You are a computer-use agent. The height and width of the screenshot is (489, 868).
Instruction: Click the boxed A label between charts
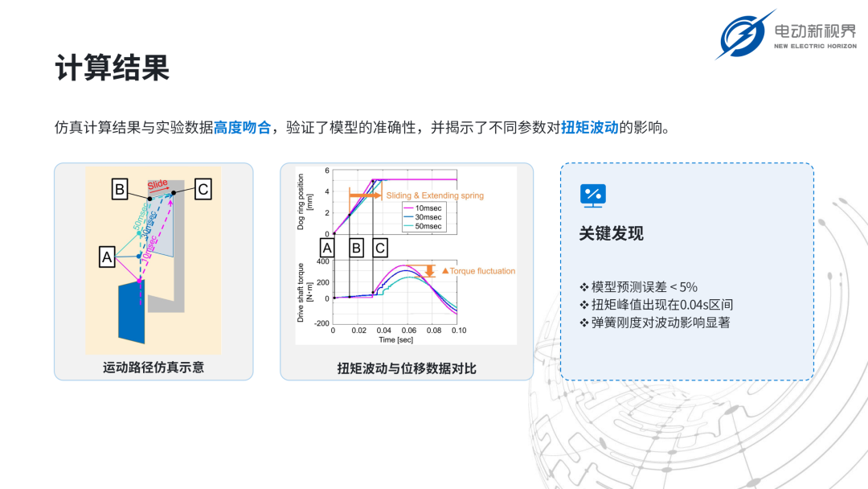tap(327, 248)
